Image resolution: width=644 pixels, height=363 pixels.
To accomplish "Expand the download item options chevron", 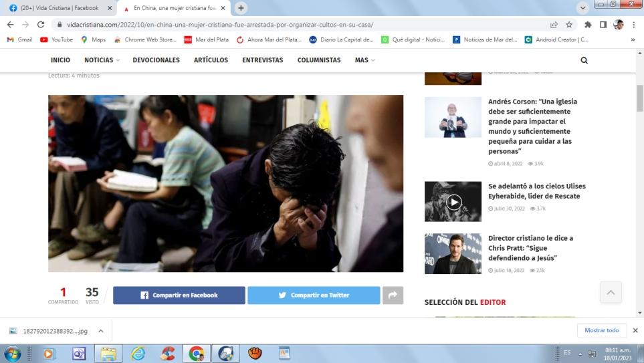I will [x=100, y=331].
